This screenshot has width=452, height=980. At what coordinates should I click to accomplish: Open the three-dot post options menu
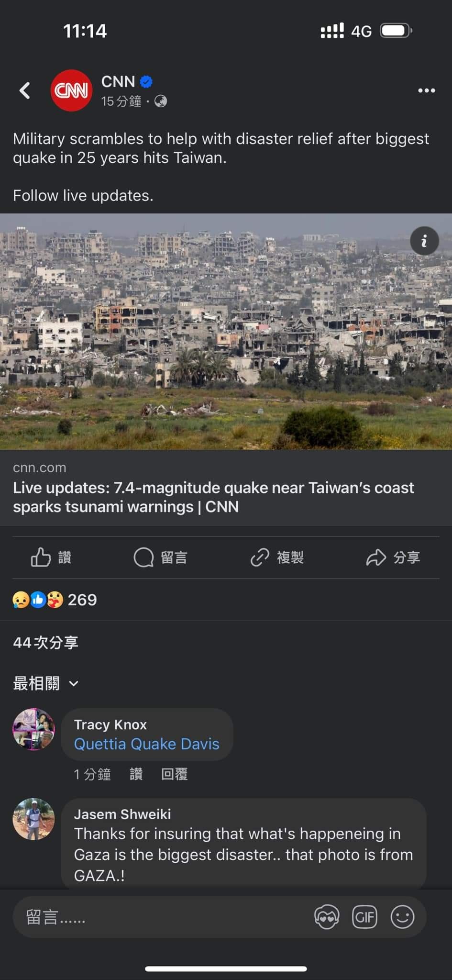(426, 90)
